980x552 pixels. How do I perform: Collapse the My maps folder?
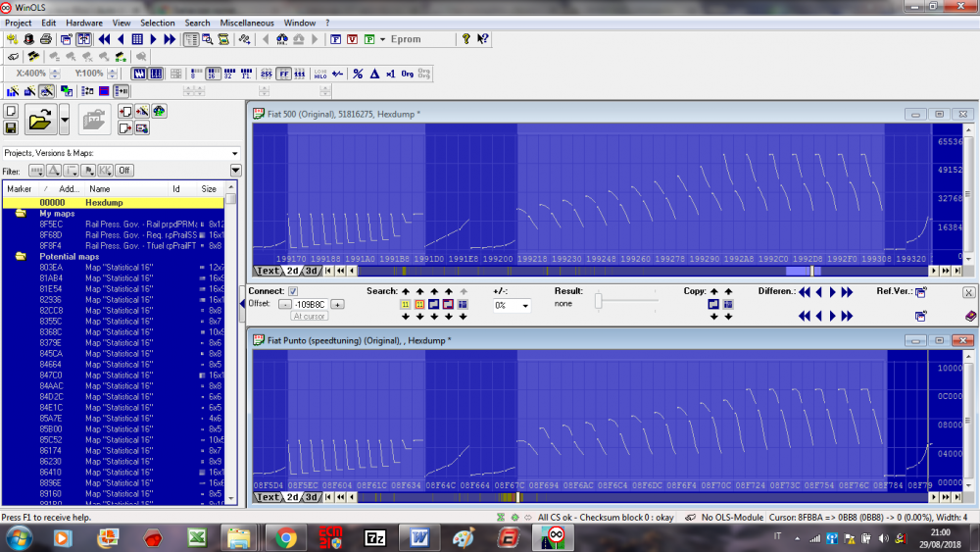(21, 214)
